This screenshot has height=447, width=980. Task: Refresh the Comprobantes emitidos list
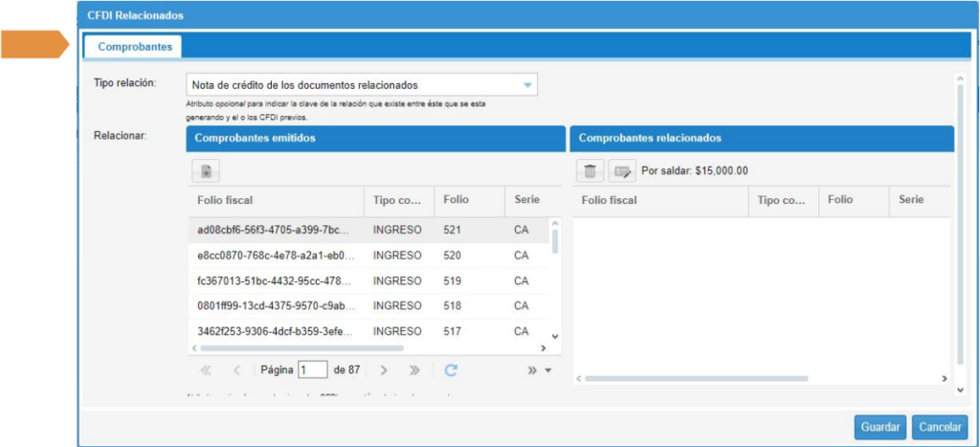click(x=451, y=370)
